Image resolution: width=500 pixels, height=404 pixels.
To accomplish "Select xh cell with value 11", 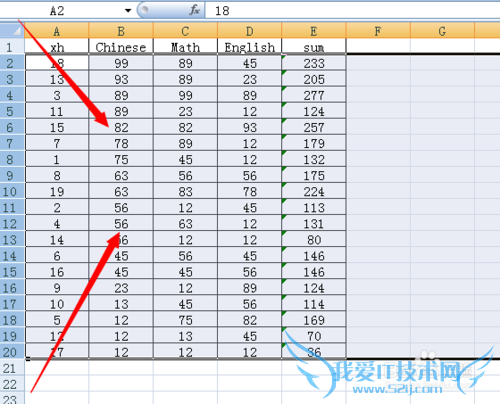I will point(57,111).
